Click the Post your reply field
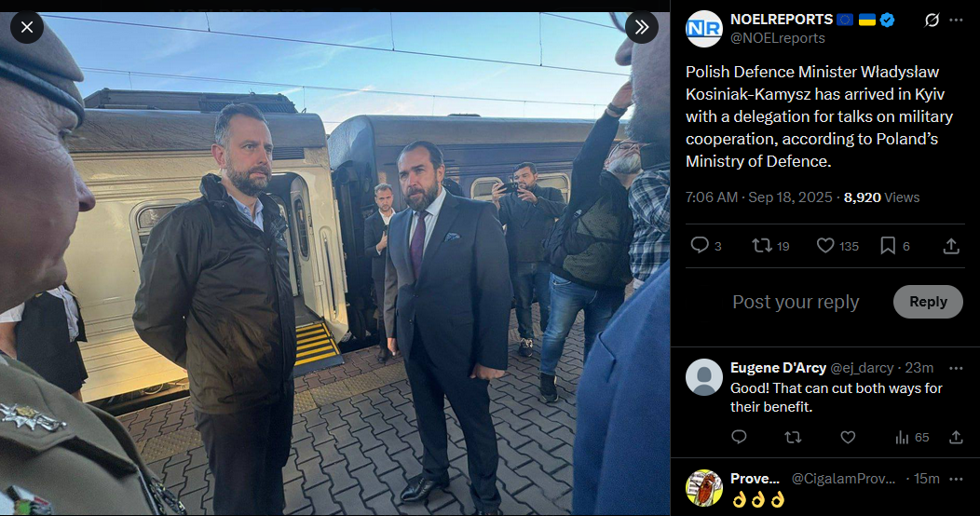Viewport: 980px width, 516px height. pyautogui.click(x=796, y=302)
